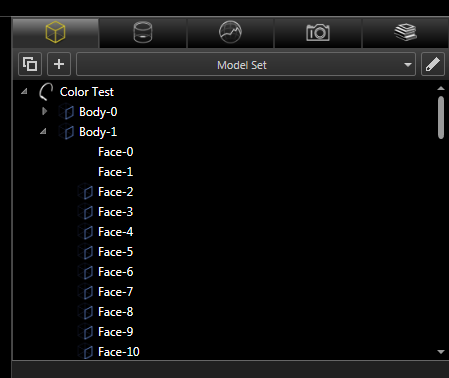Click the Body-0 part icon
The width and height of the screenshot is (449, 378).
[x=67, y=112]
